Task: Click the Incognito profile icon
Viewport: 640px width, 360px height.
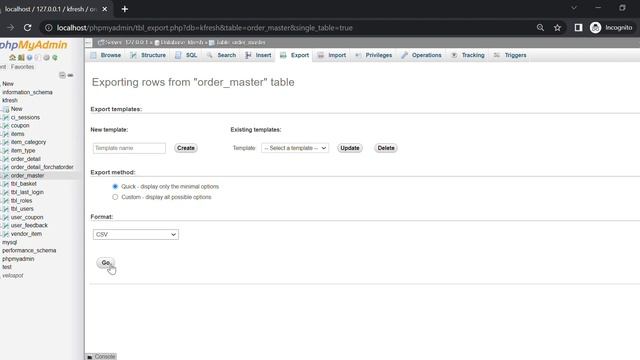Action: click(596, 28)
